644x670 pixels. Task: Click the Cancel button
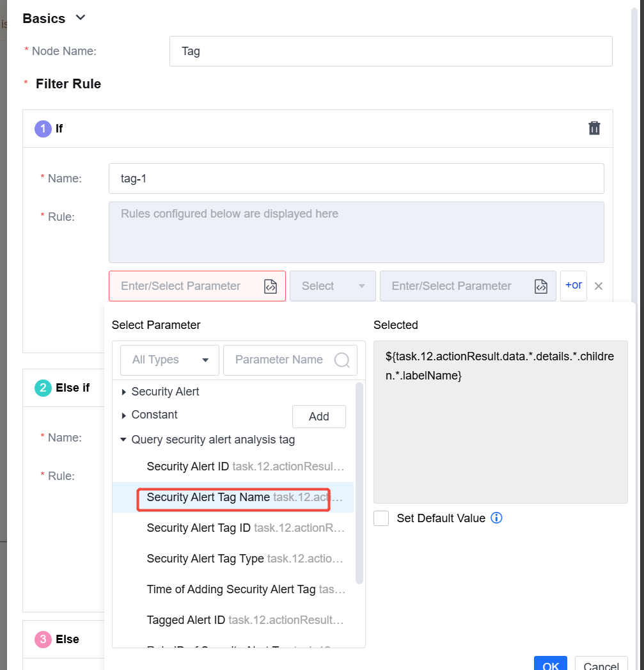pyautogui.click(x=601, y=664)
